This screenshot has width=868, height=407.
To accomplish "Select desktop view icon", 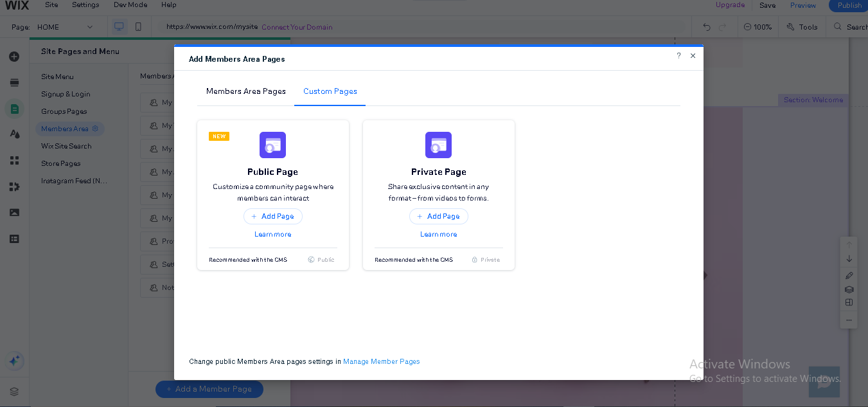I will tap(119, 27).
